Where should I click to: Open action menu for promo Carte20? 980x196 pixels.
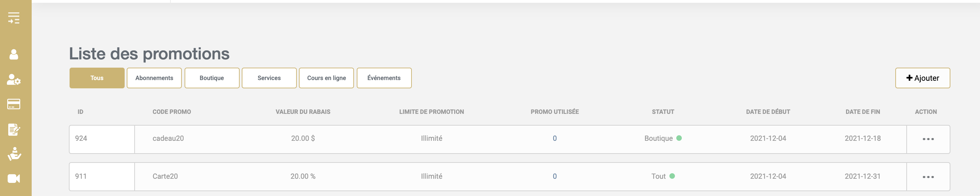pos(928,177)
